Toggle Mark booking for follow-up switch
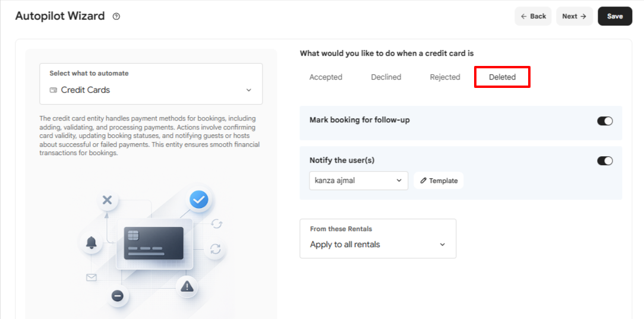The width and height of the screenshot is (644, 319). click(605, 121)
